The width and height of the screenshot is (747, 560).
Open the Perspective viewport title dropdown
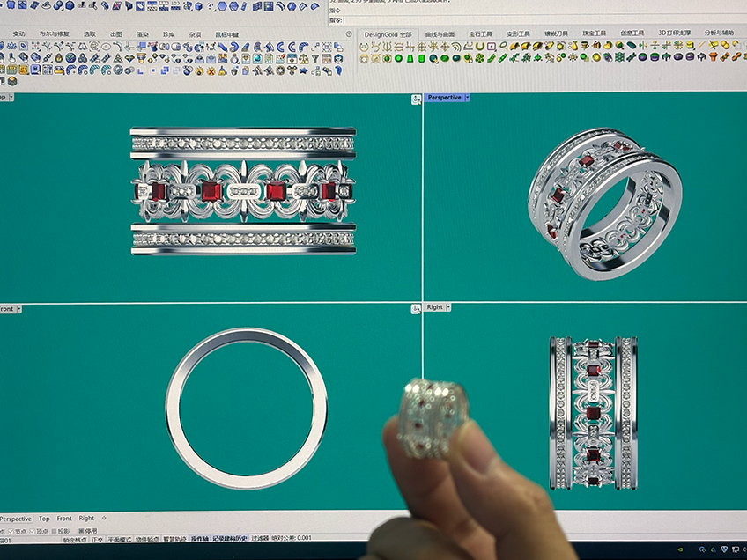[x=468, y=97]
